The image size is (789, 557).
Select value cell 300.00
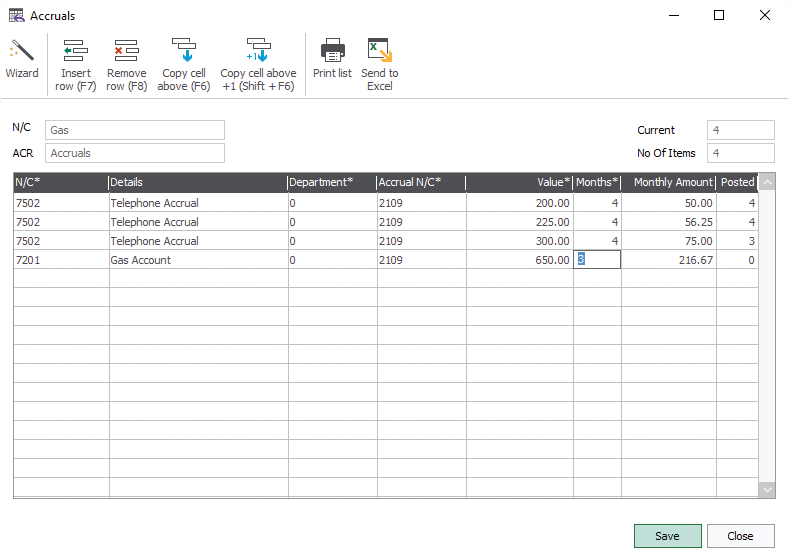click(520, 241)
